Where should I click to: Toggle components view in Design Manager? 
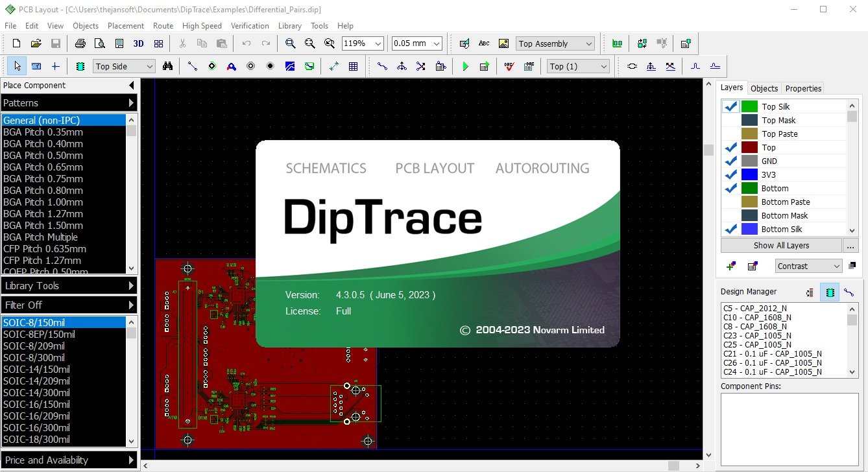coord(830,292)
